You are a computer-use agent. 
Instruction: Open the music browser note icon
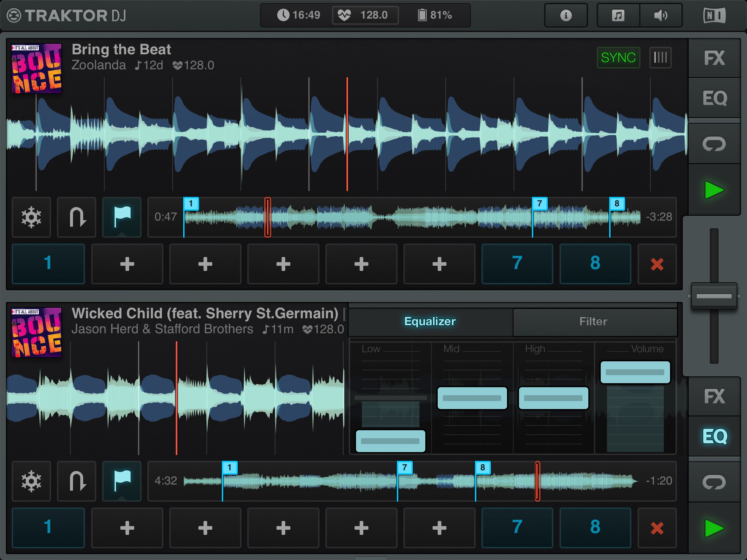coord(618,15)
